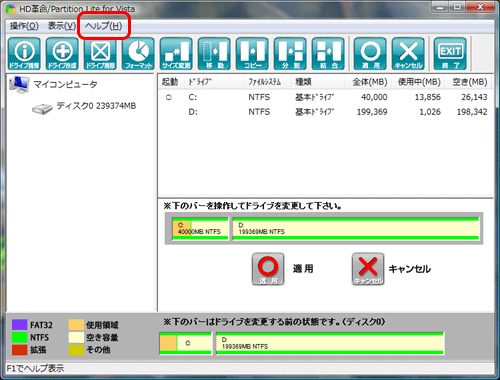The image size is (500, 380).
Task: Select the 分割 (split) toolbar icon
Action: tap(290, 54)
